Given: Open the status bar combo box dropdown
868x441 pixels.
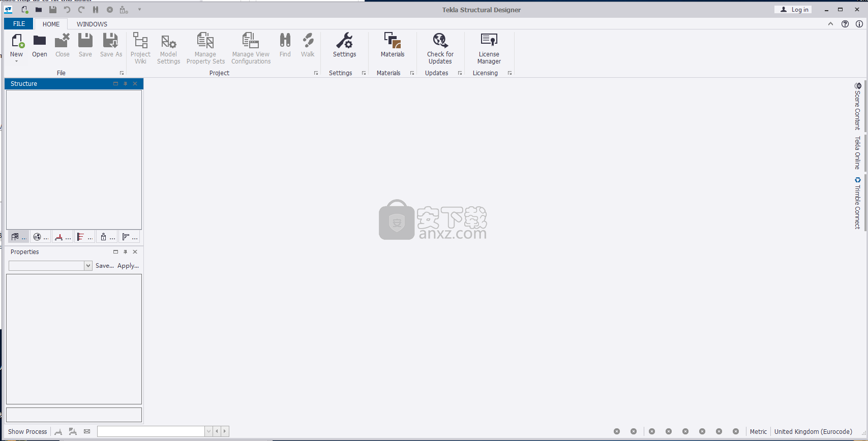Looking at the screenshot, I should click(208, 431).
